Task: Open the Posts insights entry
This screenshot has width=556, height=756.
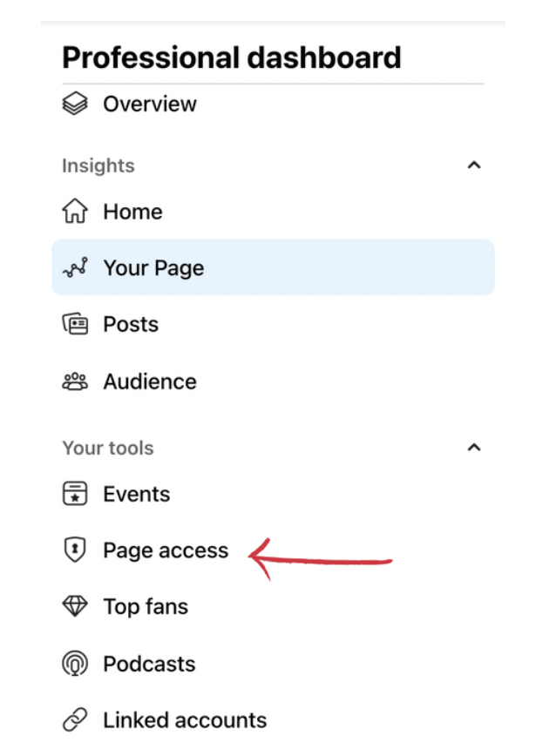Action: click(274, 324)
